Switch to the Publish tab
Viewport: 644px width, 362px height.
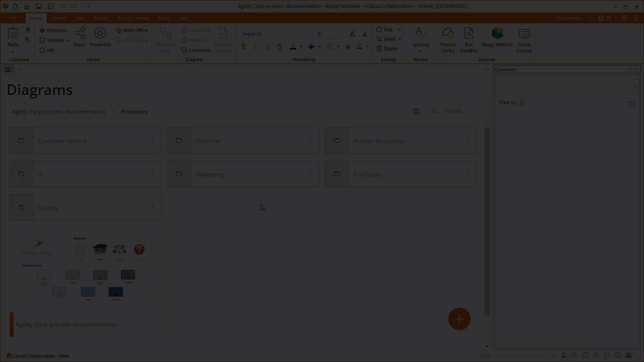tap(101, 18)
